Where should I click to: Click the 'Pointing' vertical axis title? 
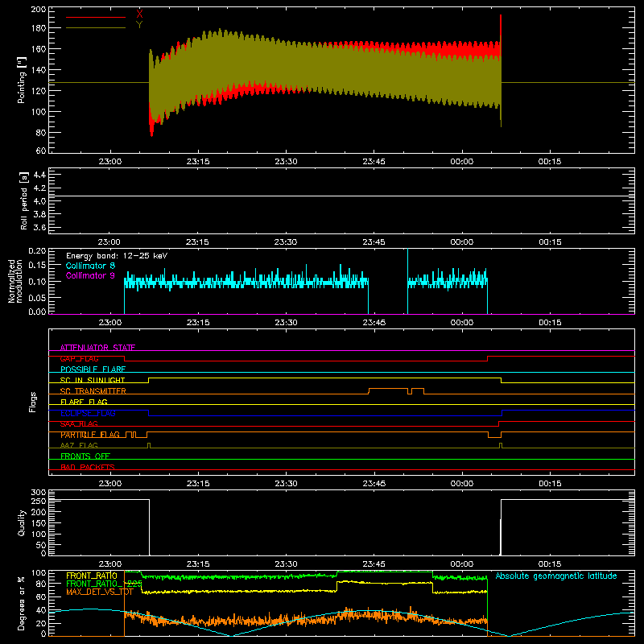tap(22, 80)
